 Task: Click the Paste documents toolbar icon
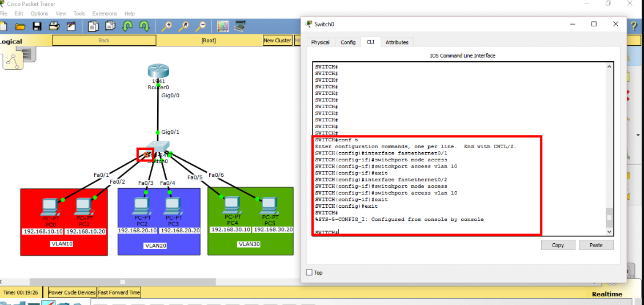pos(110,27)
